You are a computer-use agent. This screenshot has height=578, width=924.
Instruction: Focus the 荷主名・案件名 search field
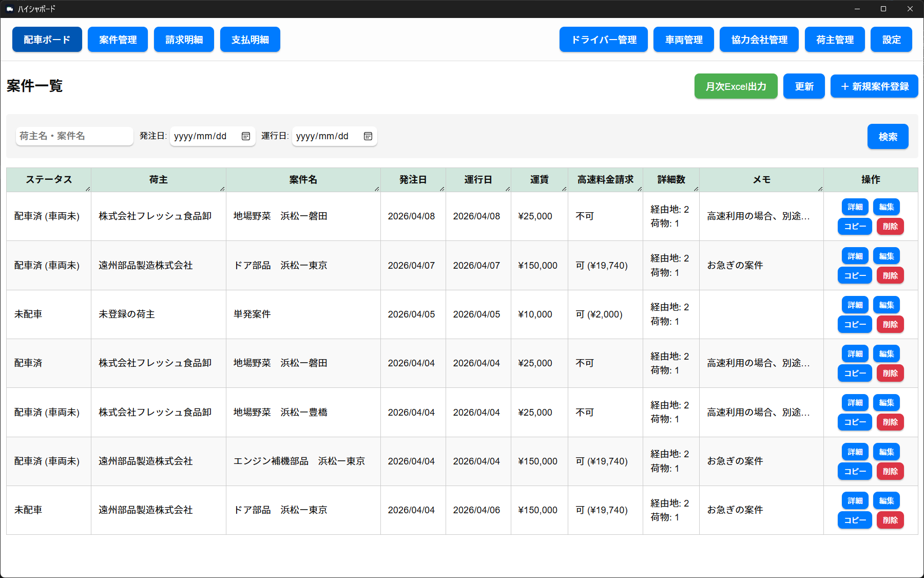74,136
